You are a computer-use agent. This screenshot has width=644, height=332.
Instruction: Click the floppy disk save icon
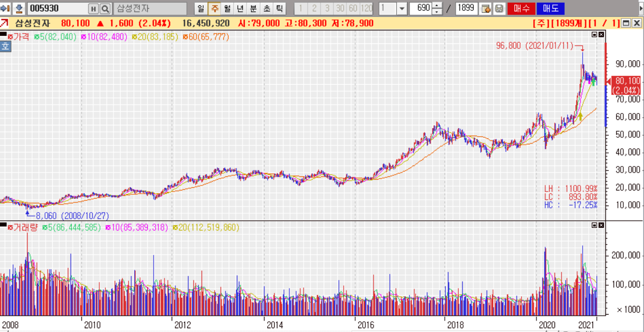pyautogui.click(x=498, y=8)
